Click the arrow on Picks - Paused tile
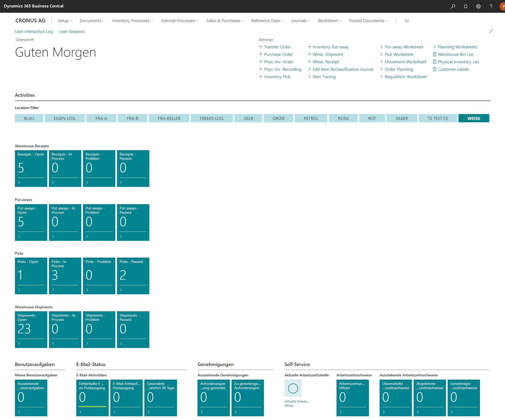 coord(121,290)
